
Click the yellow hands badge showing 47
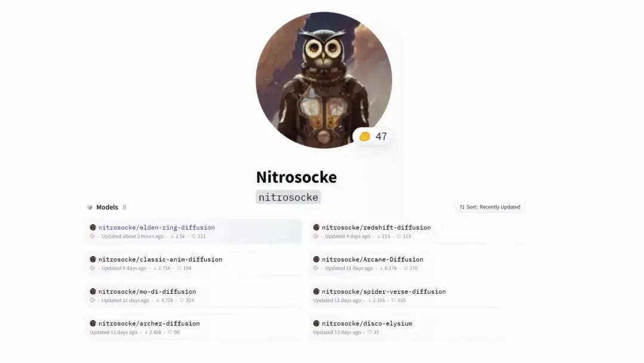[x=373, y=137]
